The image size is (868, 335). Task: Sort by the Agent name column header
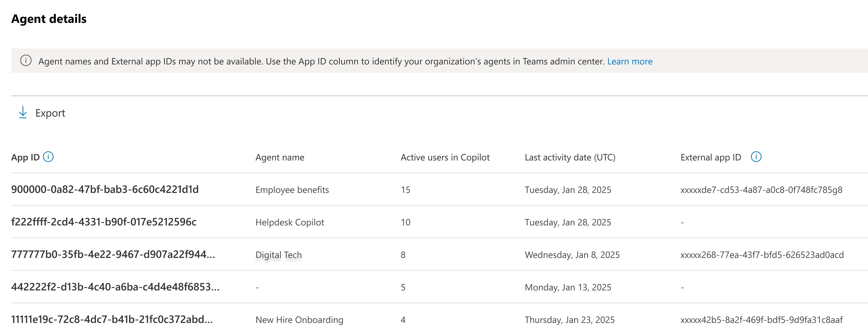(280, 157)
